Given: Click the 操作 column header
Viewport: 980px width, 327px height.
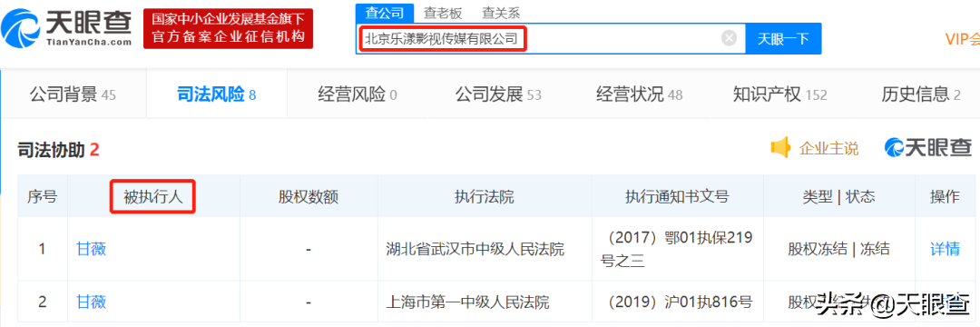Looking at the screenshot, I should [945, 197].
